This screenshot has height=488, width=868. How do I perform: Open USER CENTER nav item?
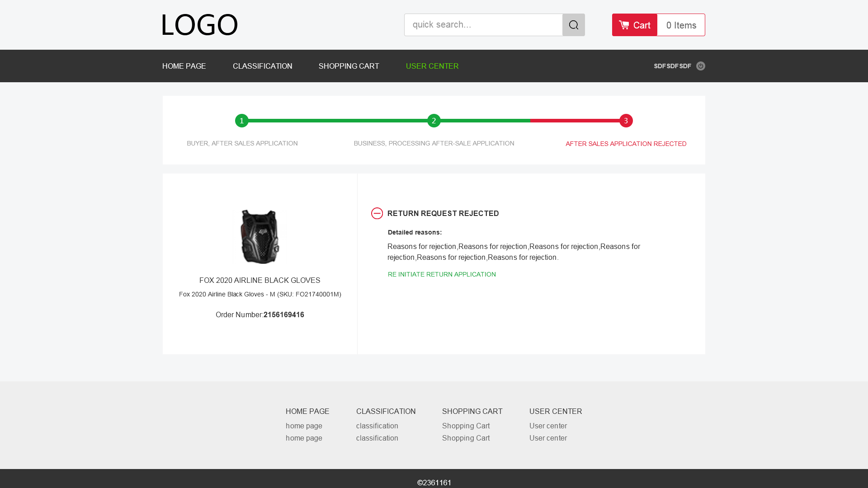click(432, 66)
